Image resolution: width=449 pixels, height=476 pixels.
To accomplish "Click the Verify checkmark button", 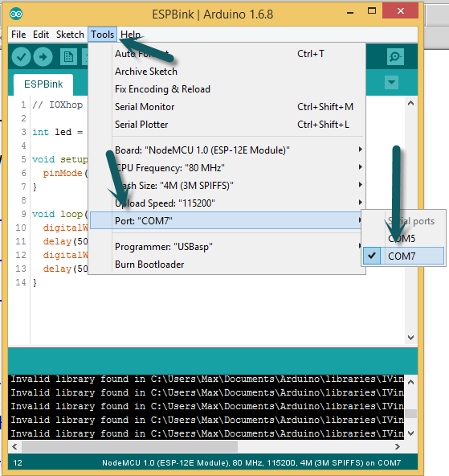I will [x=21, y=57].
